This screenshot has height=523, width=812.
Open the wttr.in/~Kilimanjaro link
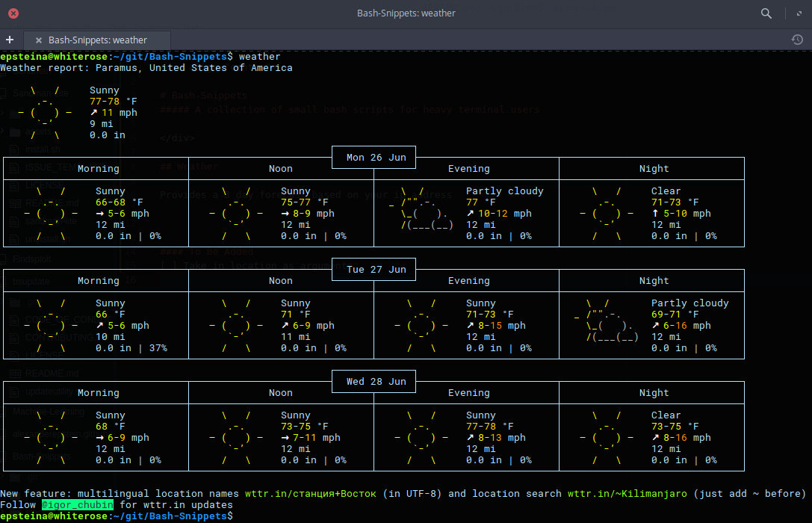(627, 493)
